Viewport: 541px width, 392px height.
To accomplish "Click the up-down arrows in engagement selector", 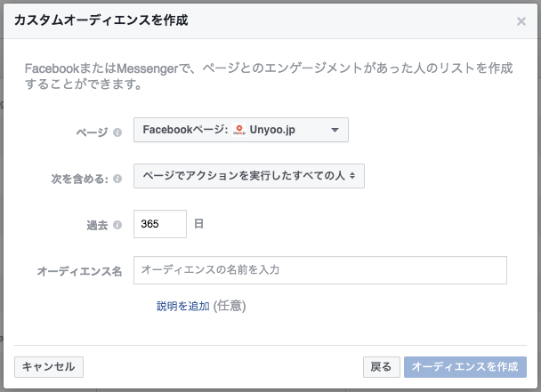I will click(x=352, y=176).
